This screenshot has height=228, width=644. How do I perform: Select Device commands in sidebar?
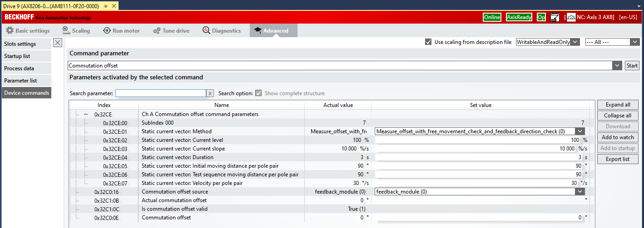[x=26, y=93]
